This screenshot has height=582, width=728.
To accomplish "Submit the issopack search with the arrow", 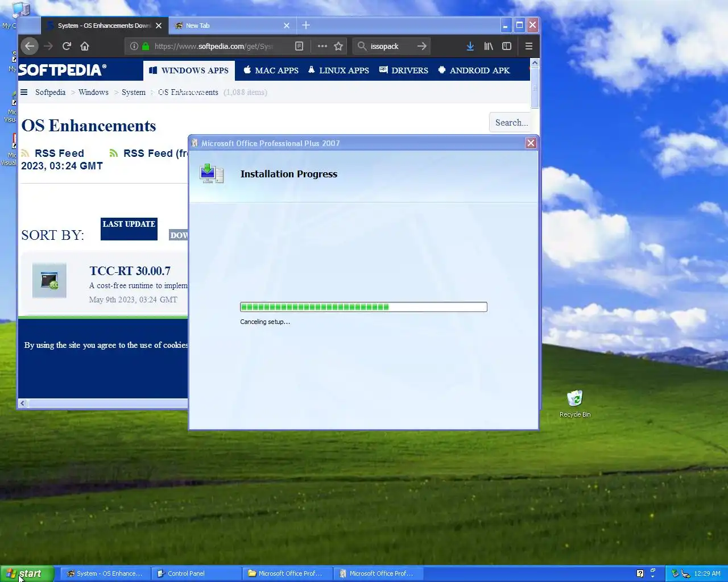I will [421, 46].
